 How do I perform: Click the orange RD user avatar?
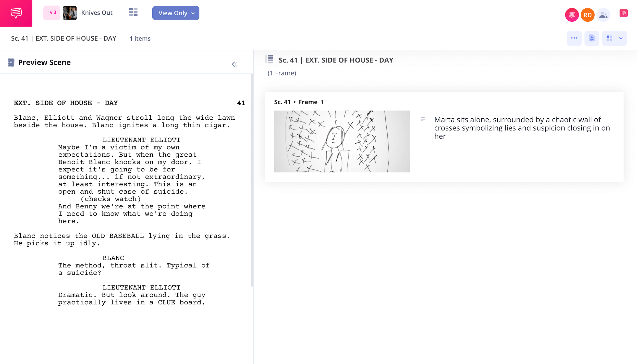click(587, 15)
